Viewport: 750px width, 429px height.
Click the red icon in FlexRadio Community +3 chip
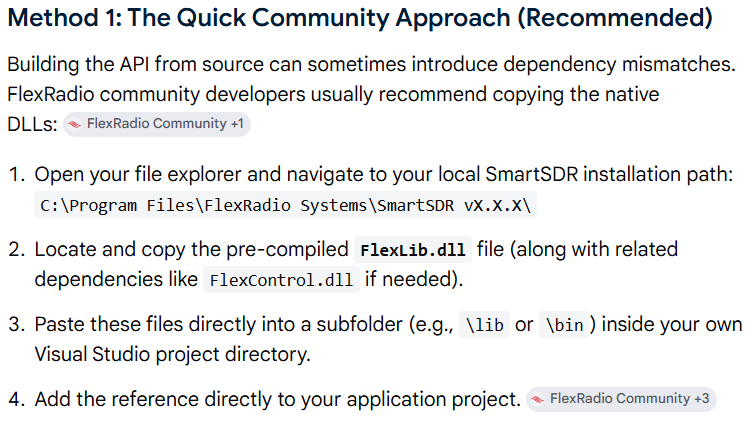click(x=538, y=399)
